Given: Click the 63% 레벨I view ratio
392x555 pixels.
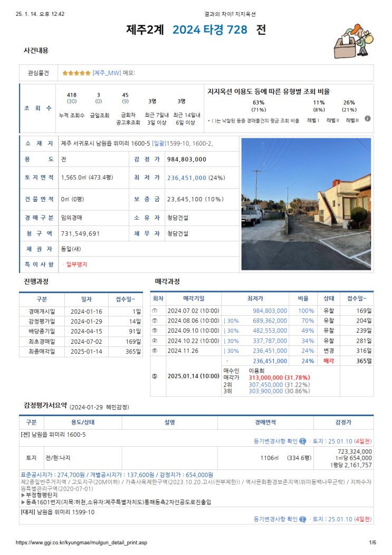Looking at the screenshot, I should [x=259, y=102].
